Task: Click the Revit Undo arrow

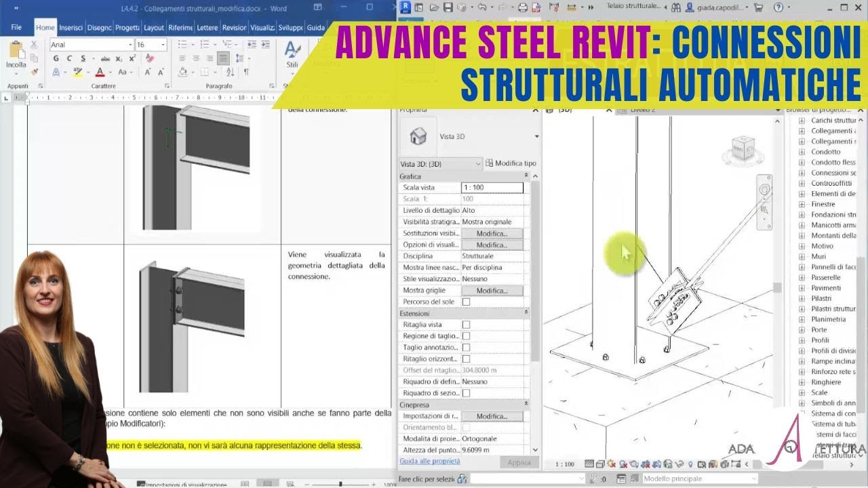Action: click(x=481, y=7)
